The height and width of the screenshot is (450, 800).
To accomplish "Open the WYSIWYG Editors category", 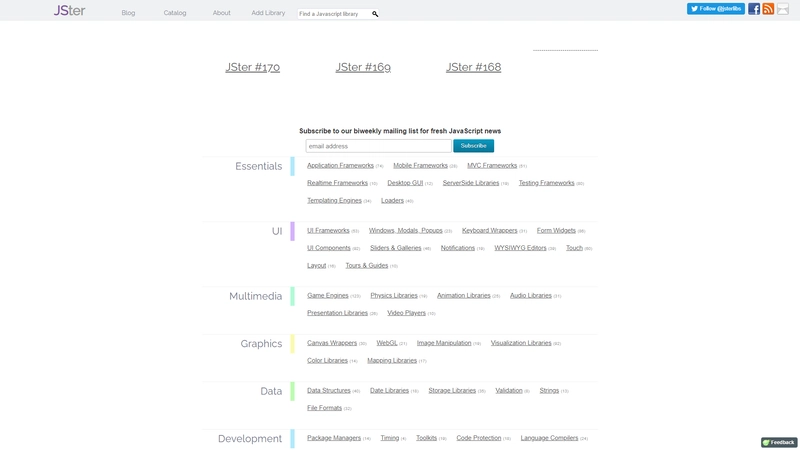I will pos(520,248).
